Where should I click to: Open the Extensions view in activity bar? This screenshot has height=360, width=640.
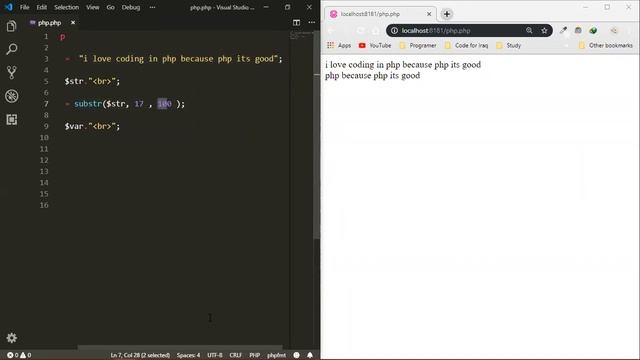(11, 119)
